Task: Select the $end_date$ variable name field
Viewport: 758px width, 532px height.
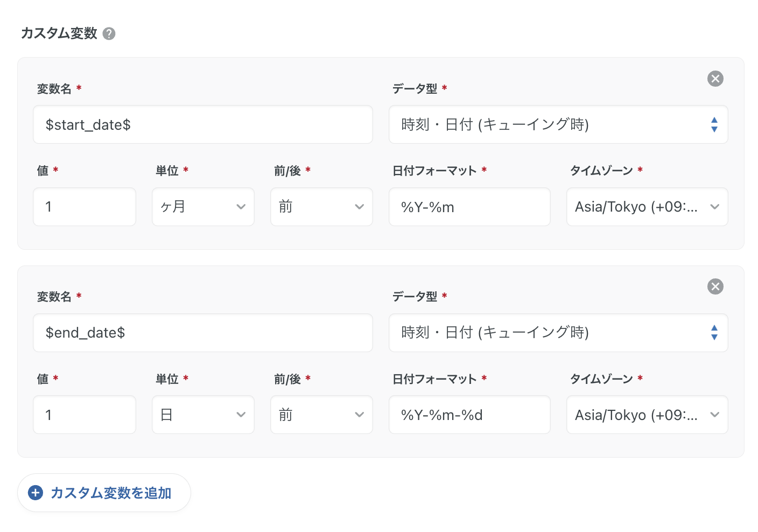Action: [x=203, y=333]
